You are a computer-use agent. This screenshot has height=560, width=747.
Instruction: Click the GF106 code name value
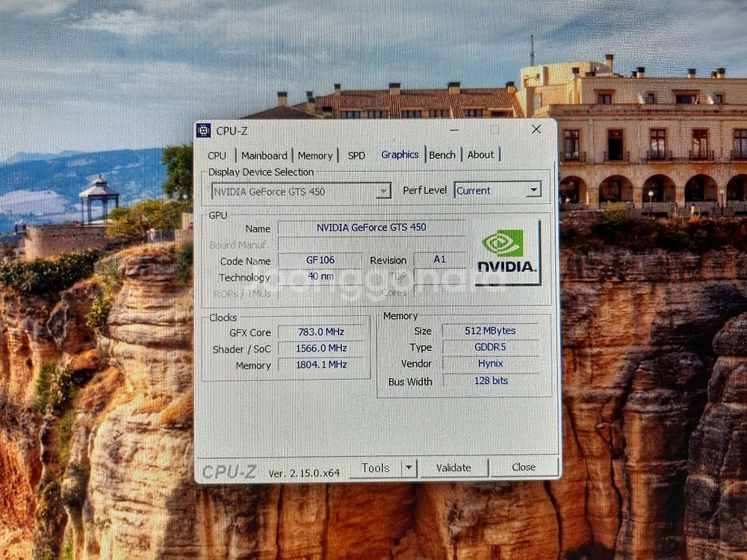[x=320, y=260]
